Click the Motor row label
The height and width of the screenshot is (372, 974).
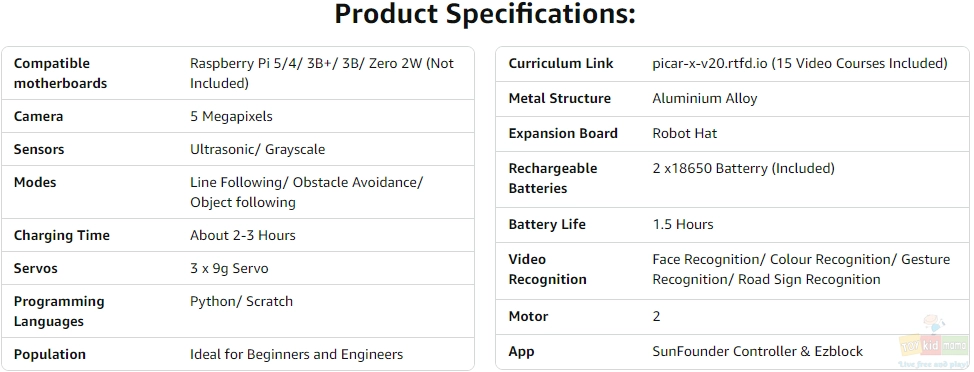click(528, 316)
